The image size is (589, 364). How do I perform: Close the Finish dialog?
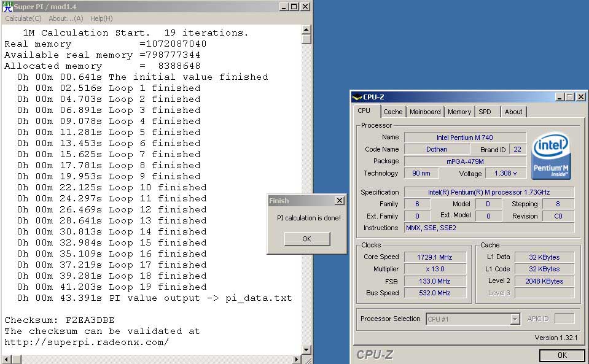pyautogui.click(x=340, y=200)
